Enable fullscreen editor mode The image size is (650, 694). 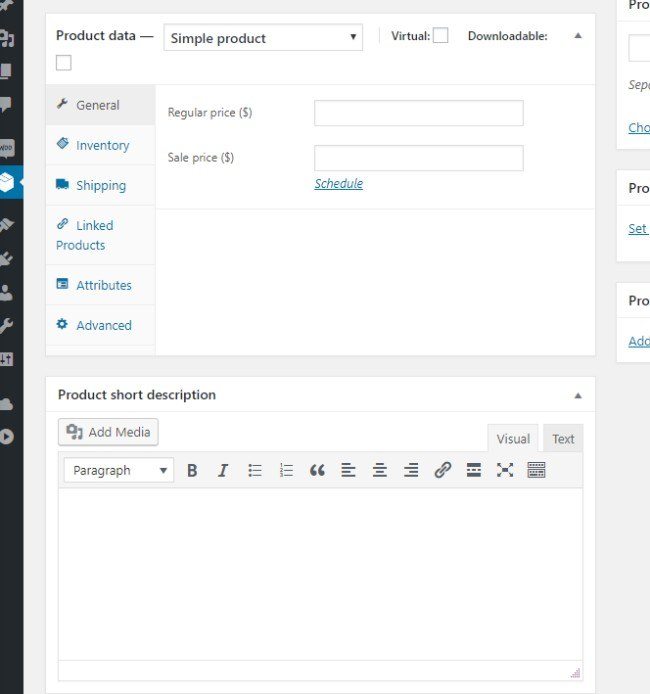point(505,470)
